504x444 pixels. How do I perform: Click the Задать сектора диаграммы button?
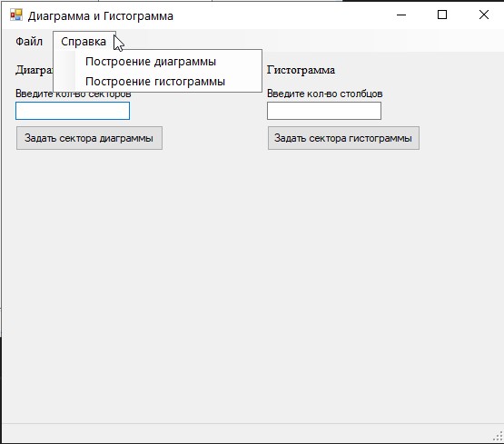tap(89, 138)
